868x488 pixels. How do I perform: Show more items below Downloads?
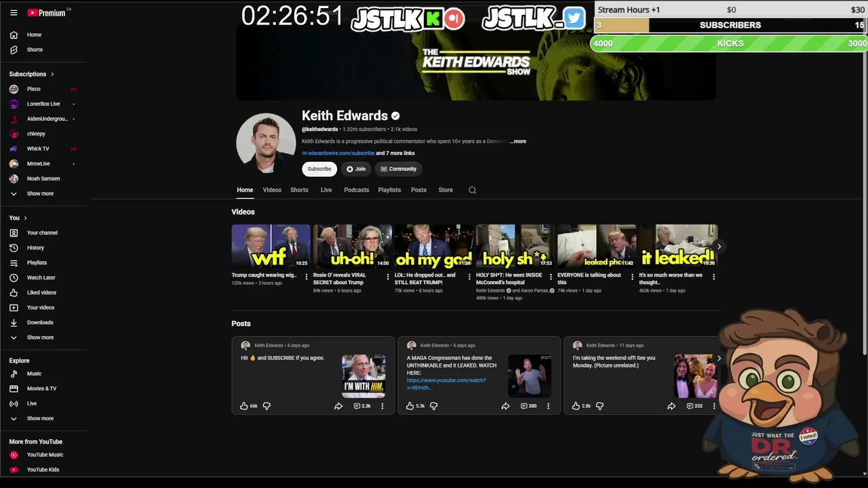coord(40,338)
